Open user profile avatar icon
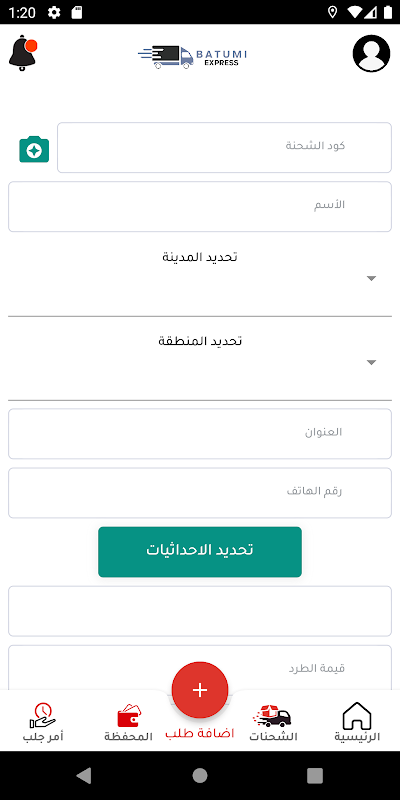 (x=371, y=53)
